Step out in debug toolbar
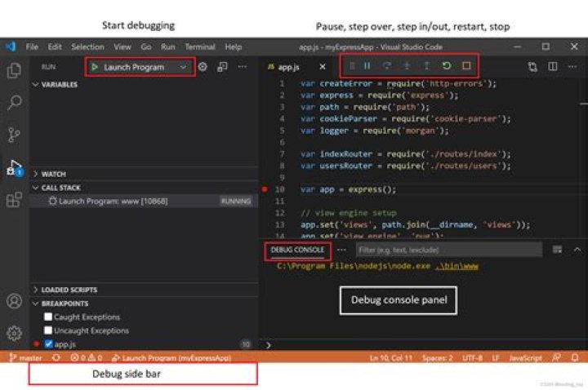588x390 pixels. point(426,66)
